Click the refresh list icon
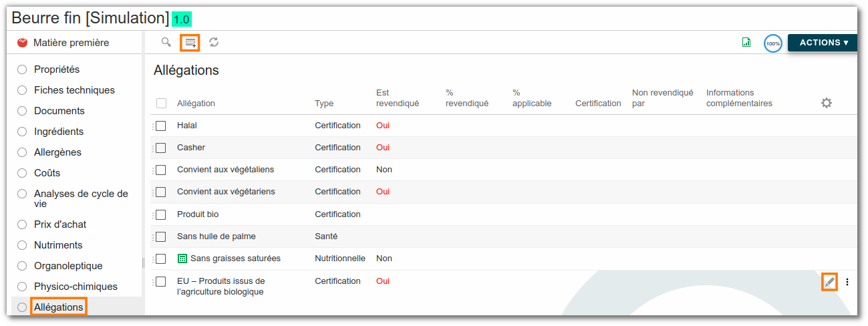 tap(214, 42)
